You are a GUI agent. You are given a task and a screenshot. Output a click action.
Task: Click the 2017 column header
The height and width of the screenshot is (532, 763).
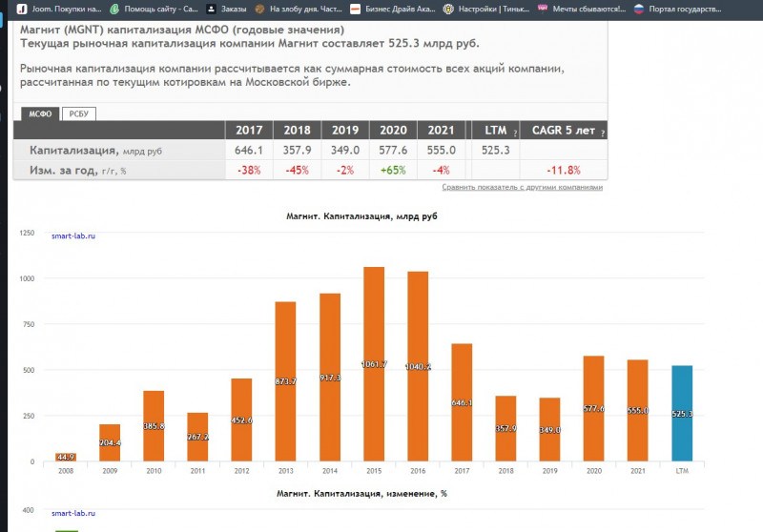249,131
